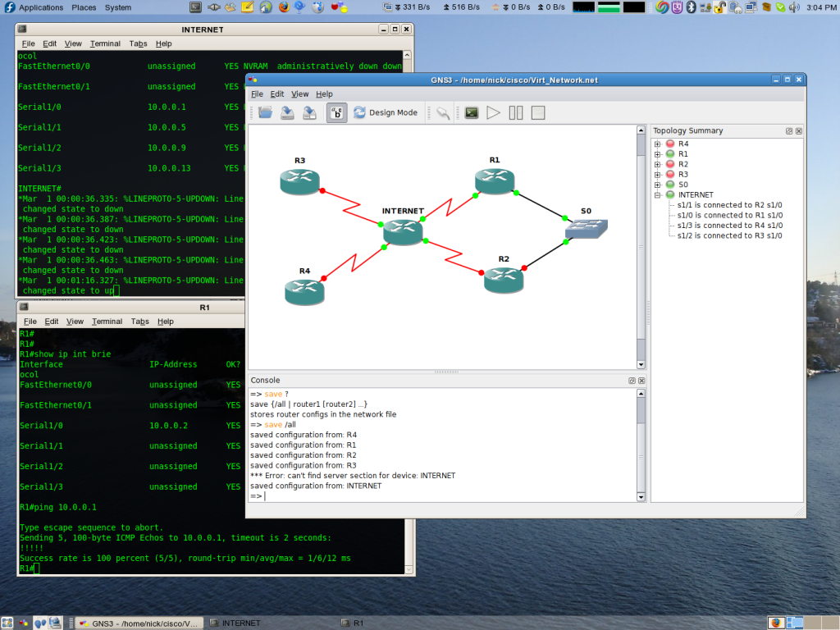Image resolution: width=840 pixels, height=630 pixels.
Task: Open the System menu in top panel
Action: [x=118, y=7]
